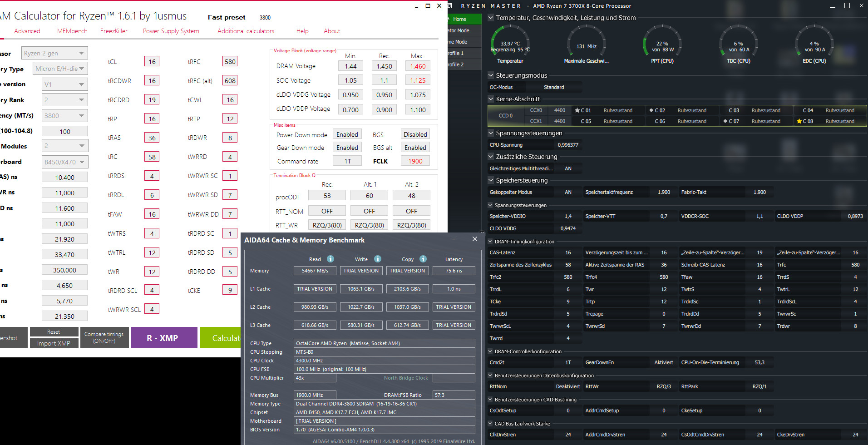Screen dimensions: 868x445
Task: Click the info icon next to Copy in AIDA64
Action: coord(423,259)
